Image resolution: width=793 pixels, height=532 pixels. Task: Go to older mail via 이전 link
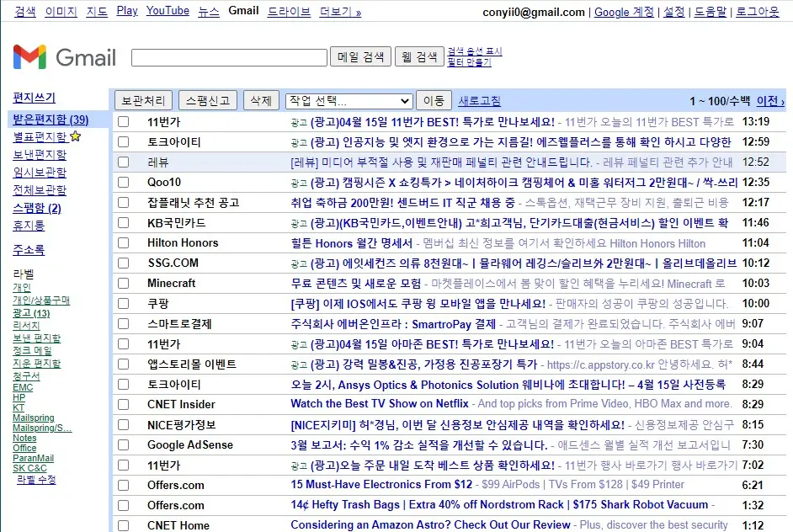point(770,101)
